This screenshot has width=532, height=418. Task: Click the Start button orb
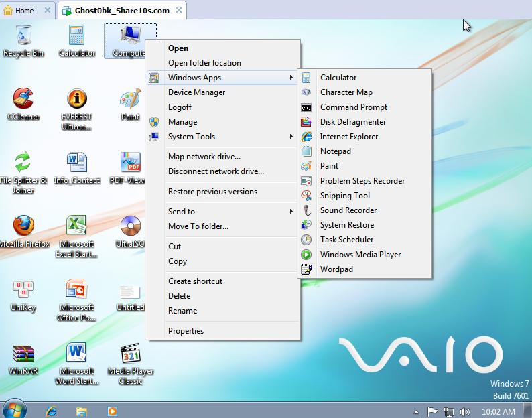pos(13,409)
